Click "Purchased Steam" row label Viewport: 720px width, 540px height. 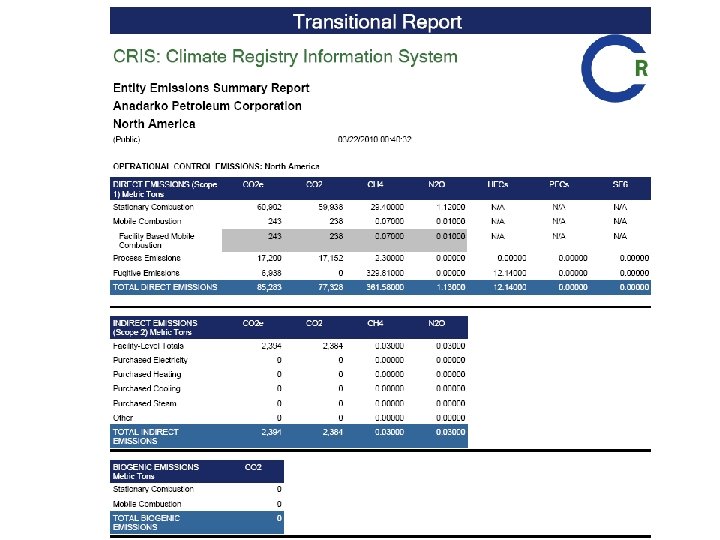click(x=145, y=403)
